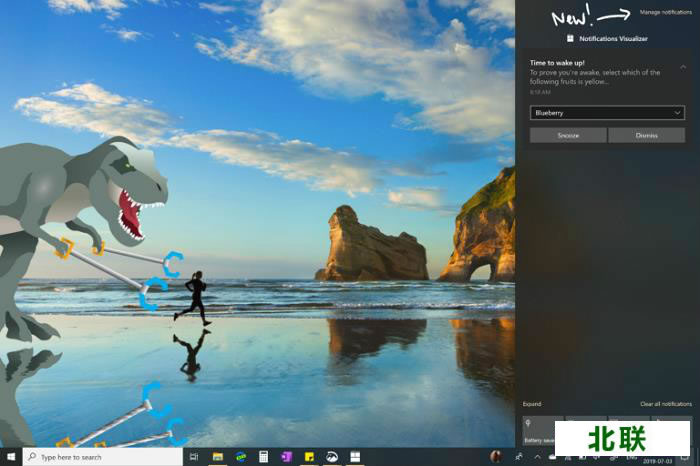Toggle the Battery saver quick action

pos(542,427)
